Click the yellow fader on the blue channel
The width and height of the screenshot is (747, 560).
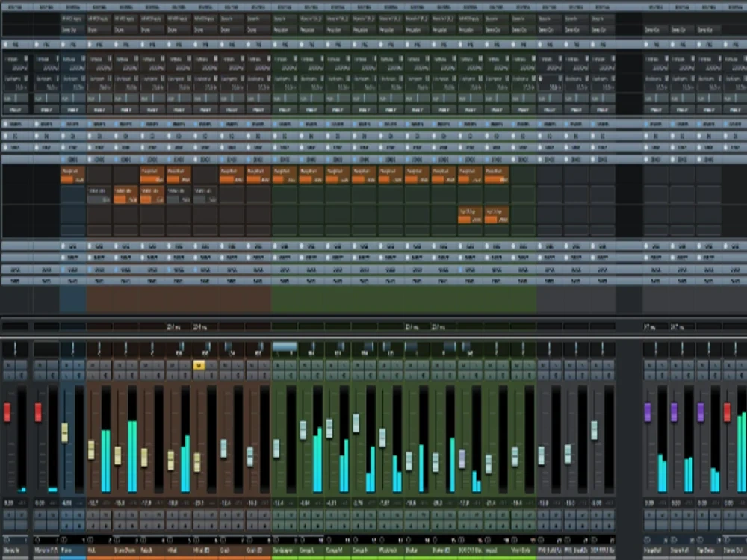click(x=65, y=433)
